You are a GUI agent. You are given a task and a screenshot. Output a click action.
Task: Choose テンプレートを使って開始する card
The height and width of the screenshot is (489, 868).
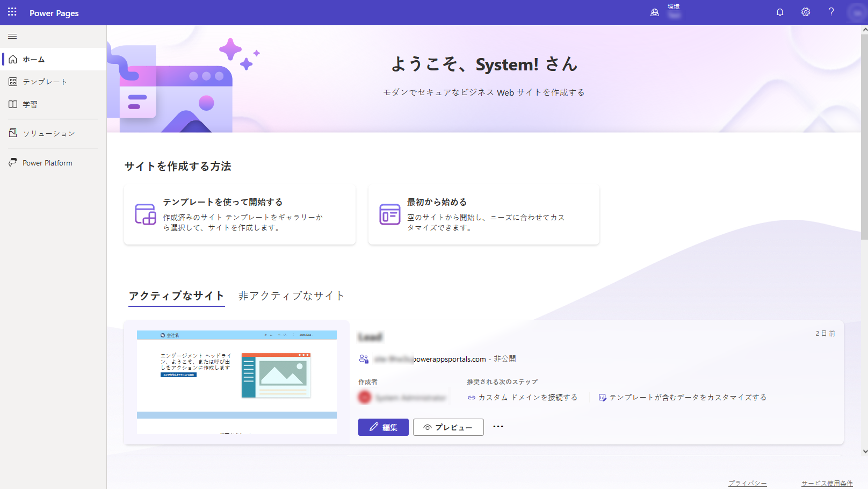(240, 214)
